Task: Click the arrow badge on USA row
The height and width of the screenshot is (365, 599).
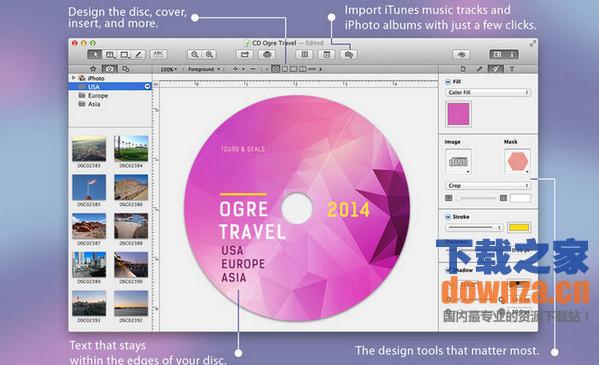Action: 147,87
